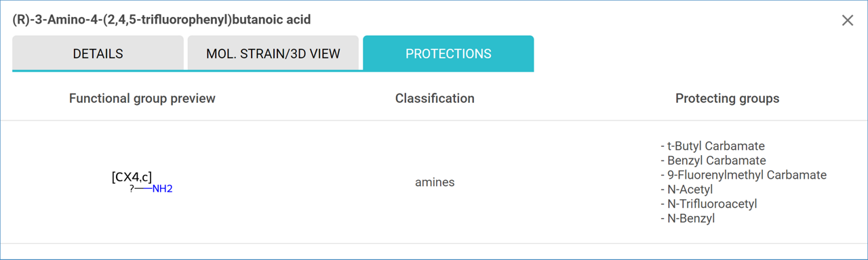Click the blue NH2 label in structure
The height and width of the screenshot is (260, 868).
pyautogui.click(x=163, y=189)
